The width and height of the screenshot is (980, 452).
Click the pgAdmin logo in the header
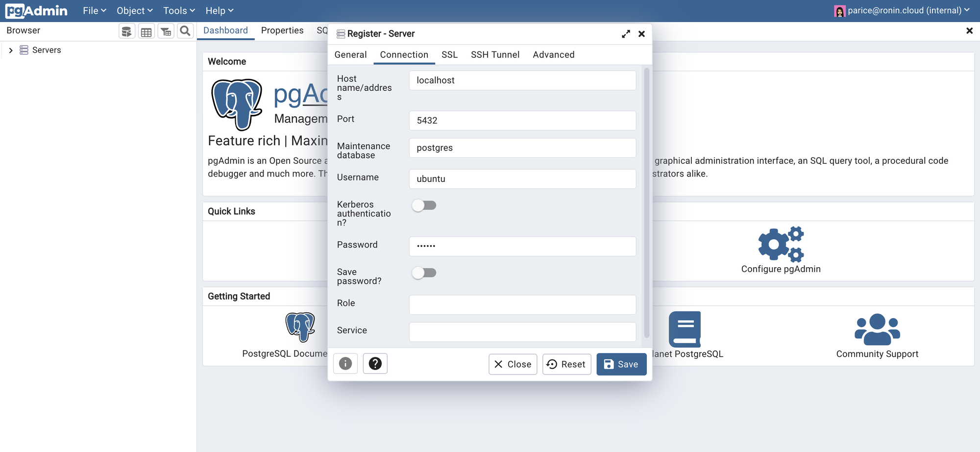coord(36,11)
